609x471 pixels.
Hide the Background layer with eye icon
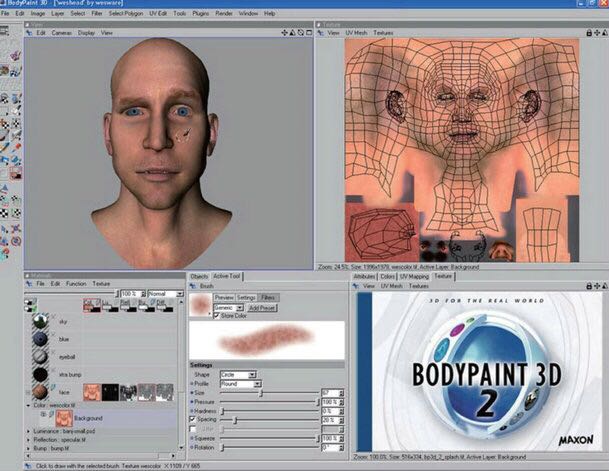[x=44, y=414]
